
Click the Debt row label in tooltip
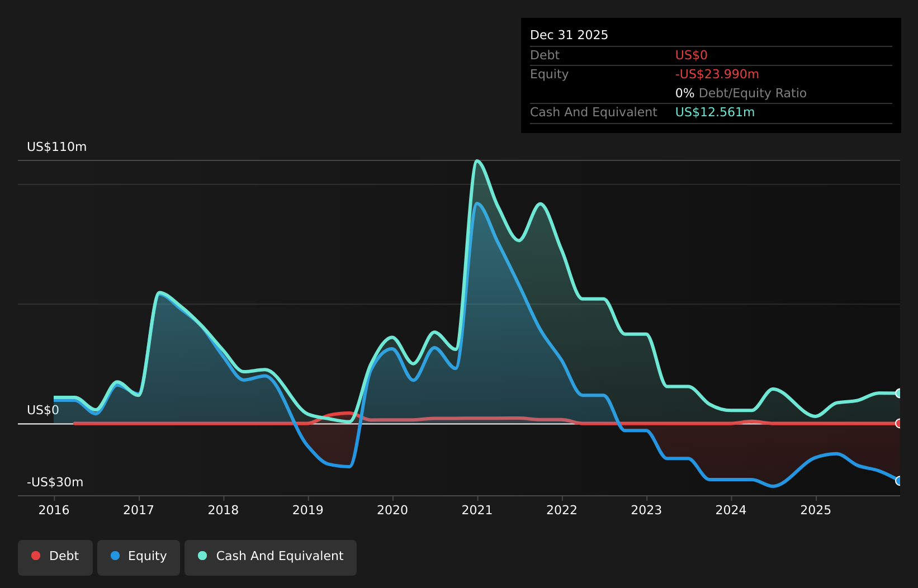click(x=545, y=55)
